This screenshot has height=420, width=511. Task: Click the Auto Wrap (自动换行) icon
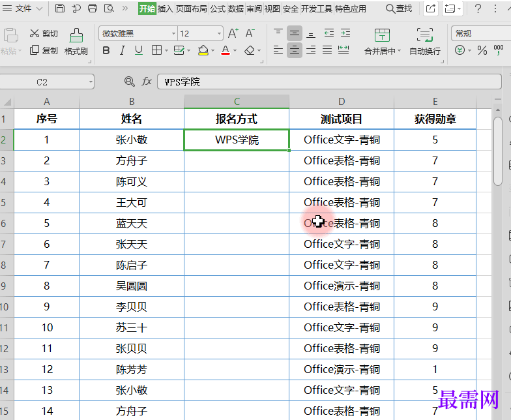click(424, 35)
